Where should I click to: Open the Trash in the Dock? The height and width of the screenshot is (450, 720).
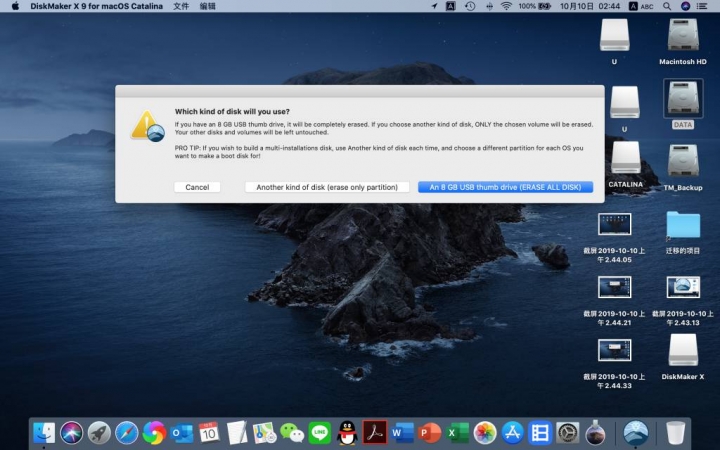[675, 433]
